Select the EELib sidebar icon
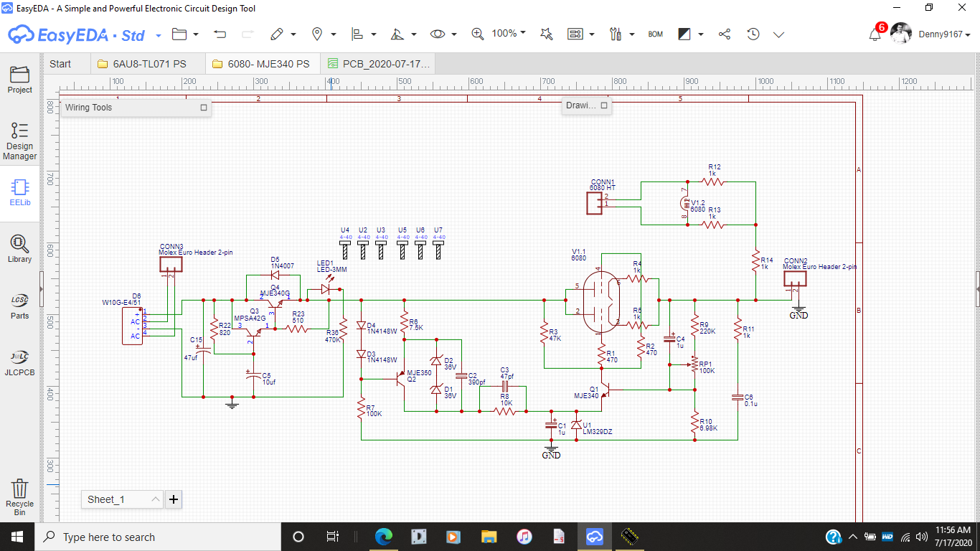980x551 pixels. [19, 192]
